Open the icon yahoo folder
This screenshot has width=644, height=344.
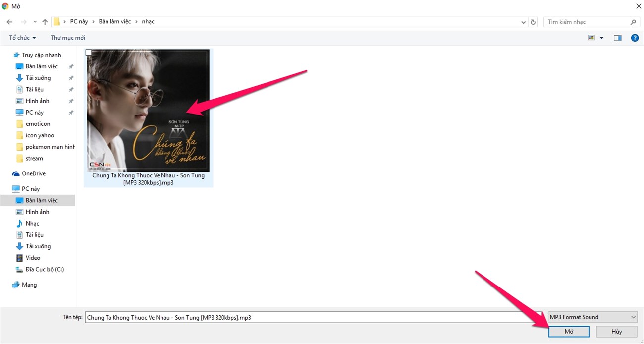pos(40,135)
